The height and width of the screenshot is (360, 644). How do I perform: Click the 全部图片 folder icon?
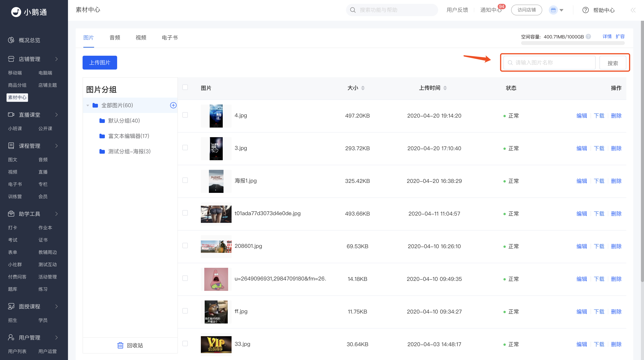click(95, 105)
